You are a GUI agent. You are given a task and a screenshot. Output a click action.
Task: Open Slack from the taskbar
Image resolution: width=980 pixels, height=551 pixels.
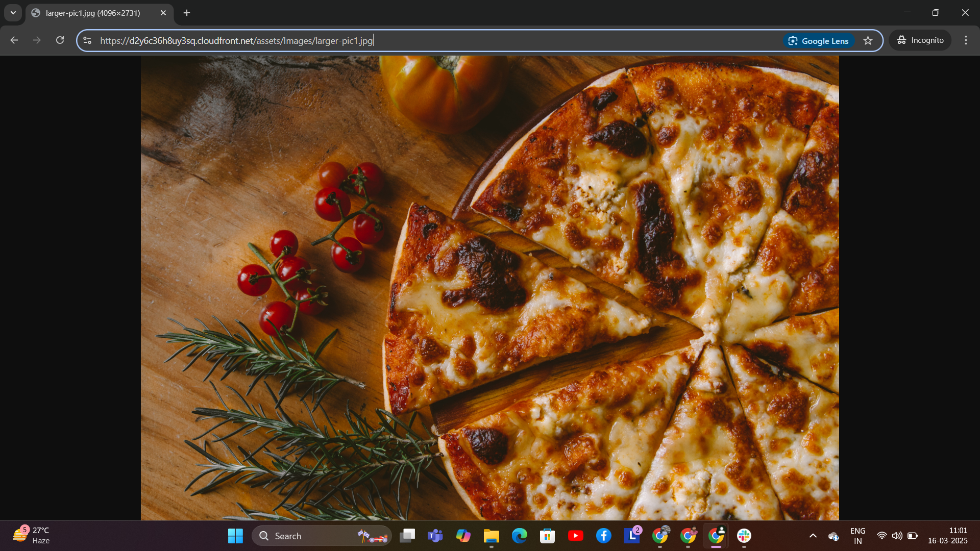tap(744, 536)
